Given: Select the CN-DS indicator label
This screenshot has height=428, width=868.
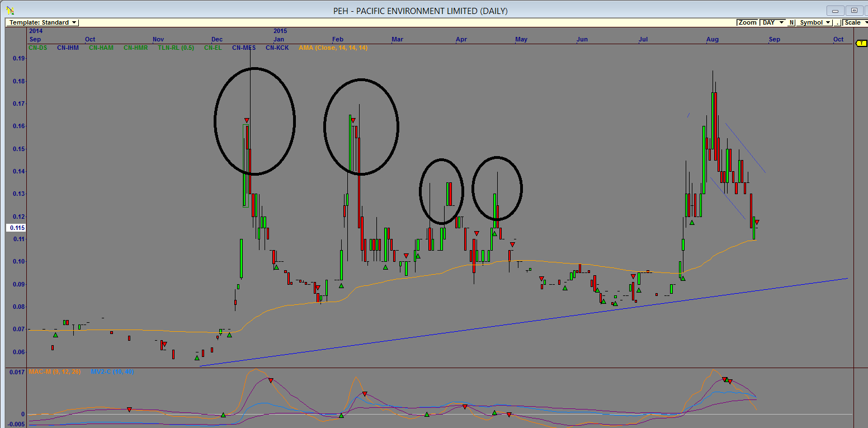Looking at the screenshot, I should pos(38,48).
